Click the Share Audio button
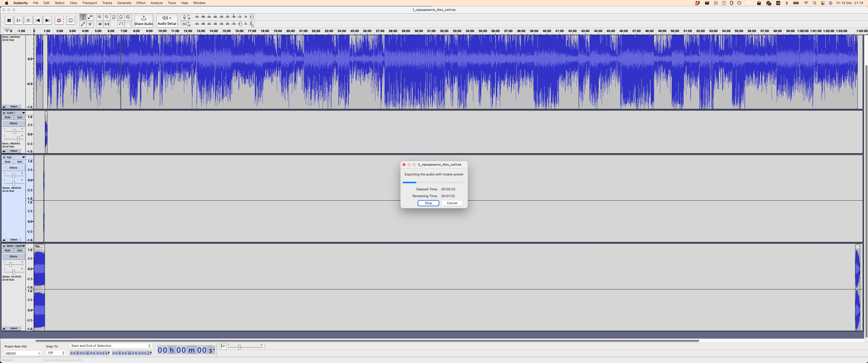This screenshot has width=868, height=363. click(144, 20)
